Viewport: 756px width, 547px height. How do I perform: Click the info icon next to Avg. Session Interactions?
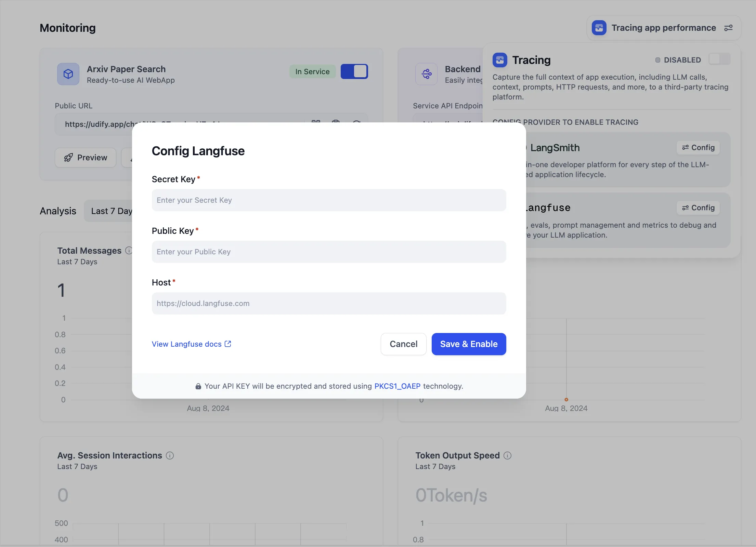pyautogui.click(x=170, y=455)
